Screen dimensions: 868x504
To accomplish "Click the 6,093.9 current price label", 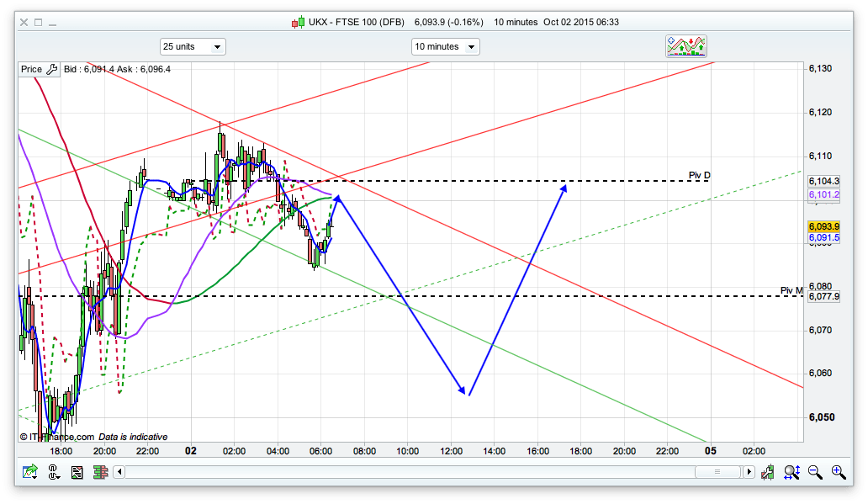I will tap(823, 227).
